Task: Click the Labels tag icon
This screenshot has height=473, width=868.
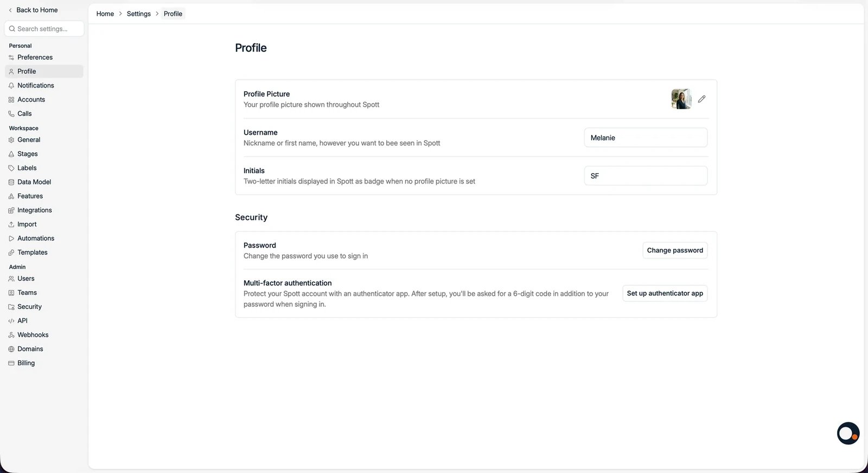Action: [x=11, y=168]
